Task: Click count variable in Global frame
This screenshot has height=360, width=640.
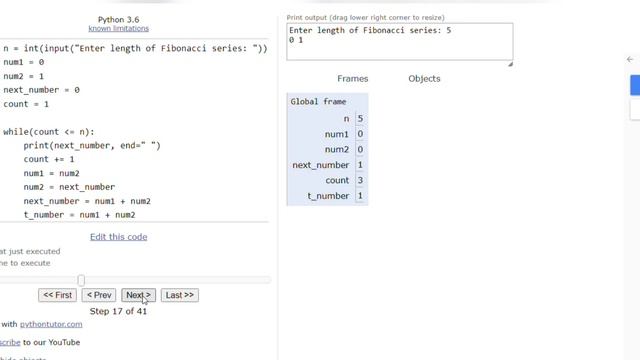Action: click(x=337, y=180)
